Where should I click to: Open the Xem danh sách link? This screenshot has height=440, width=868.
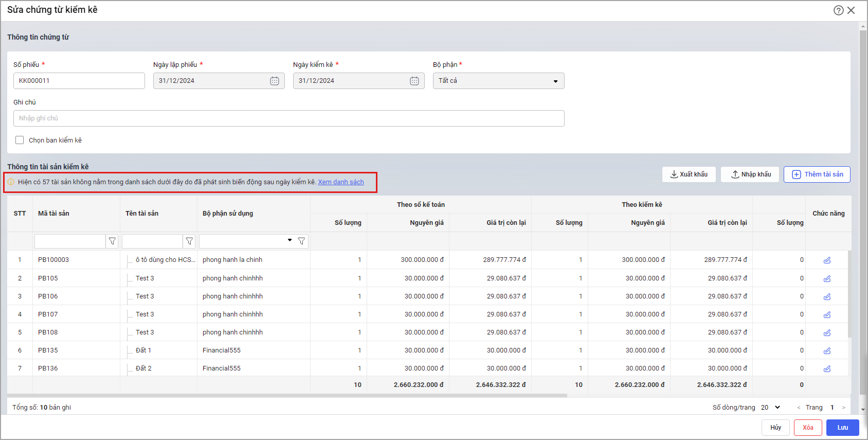tap(340, 182)
